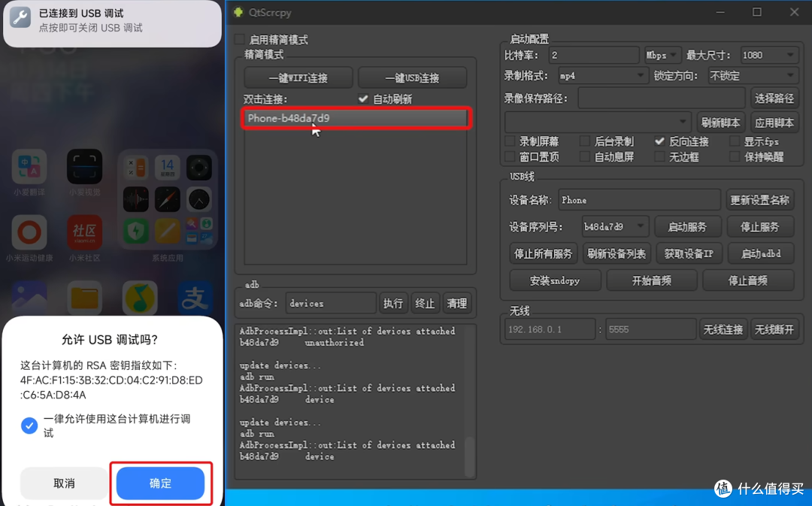Click the 启动adbd button
This screenshot has width=812, height=506.
click(x=761, y=253)
